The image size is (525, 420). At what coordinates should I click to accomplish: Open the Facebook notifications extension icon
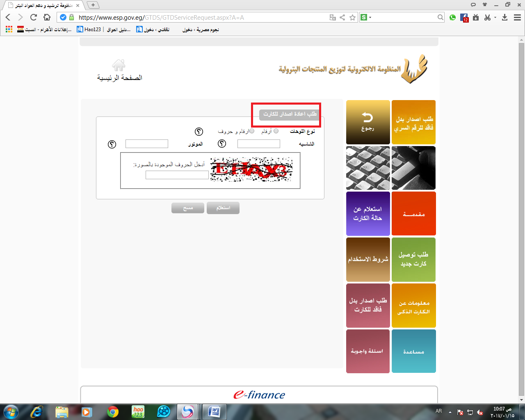(464, 17)
